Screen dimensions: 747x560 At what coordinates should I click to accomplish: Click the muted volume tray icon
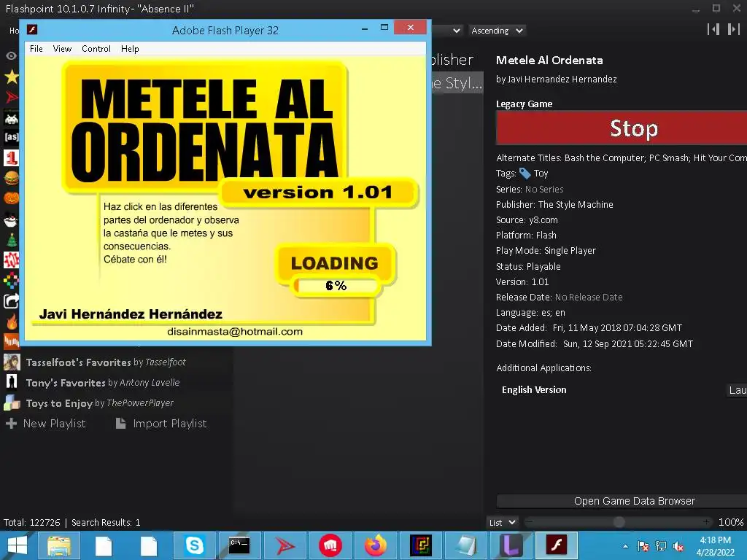click(678, 546)
